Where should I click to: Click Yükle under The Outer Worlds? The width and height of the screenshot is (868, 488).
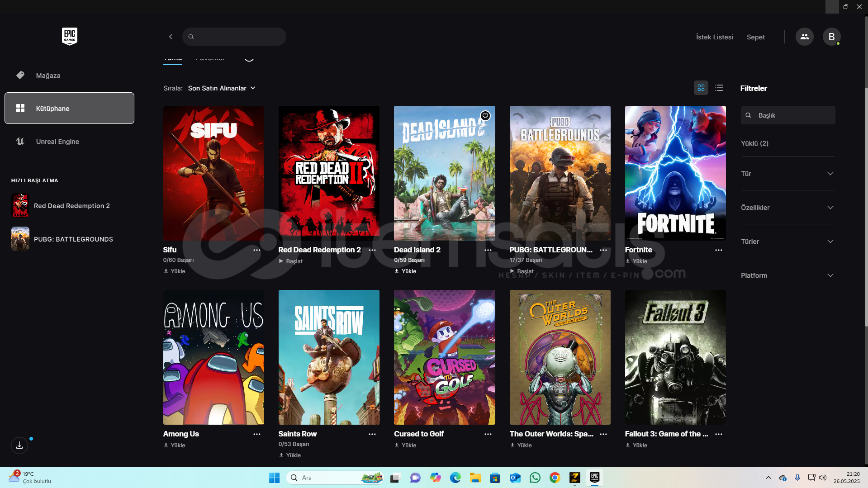521,445
